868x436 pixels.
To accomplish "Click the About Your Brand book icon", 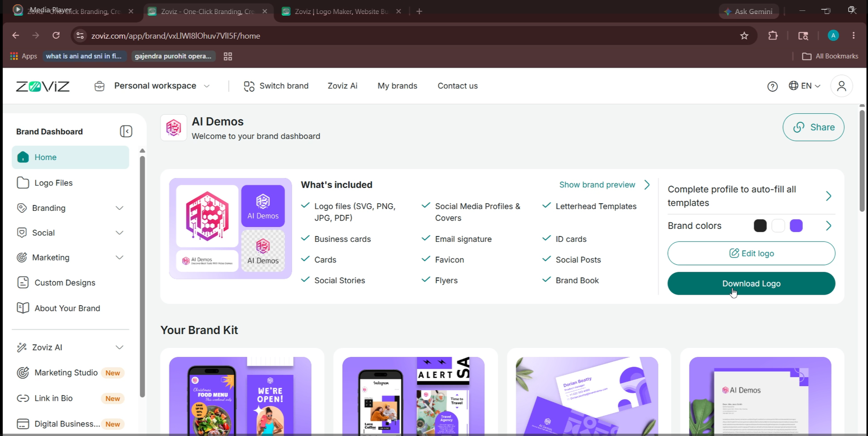I will point(23,308).
